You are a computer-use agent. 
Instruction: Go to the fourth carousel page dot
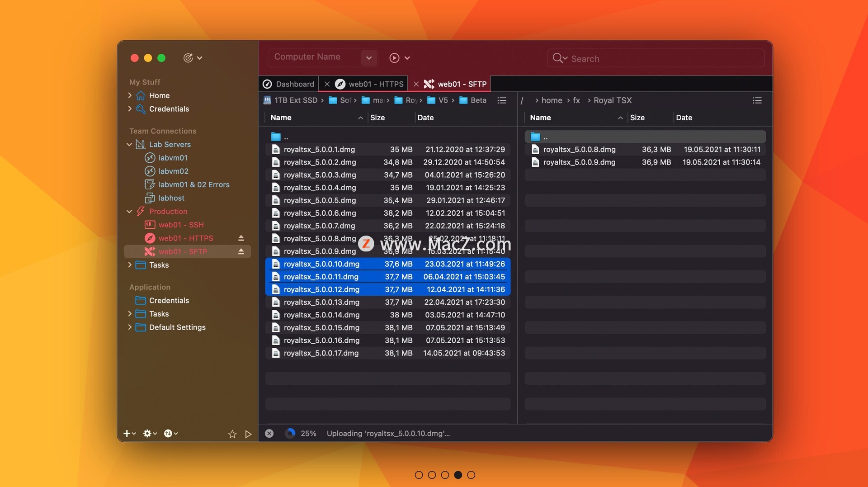(458, 475)
